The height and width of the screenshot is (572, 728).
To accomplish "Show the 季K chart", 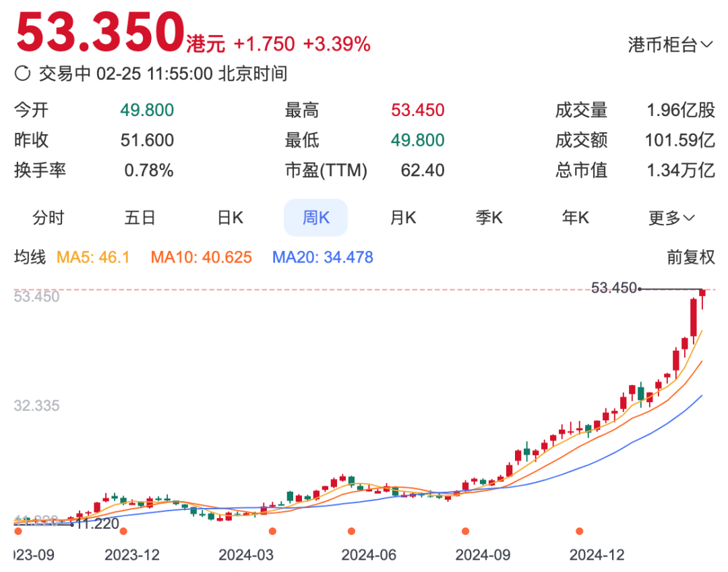I will click(489, 217).
